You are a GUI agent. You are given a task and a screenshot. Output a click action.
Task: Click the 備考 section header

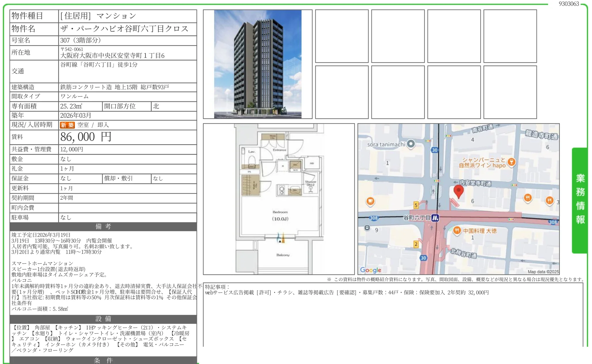click(x=103, y=226)
